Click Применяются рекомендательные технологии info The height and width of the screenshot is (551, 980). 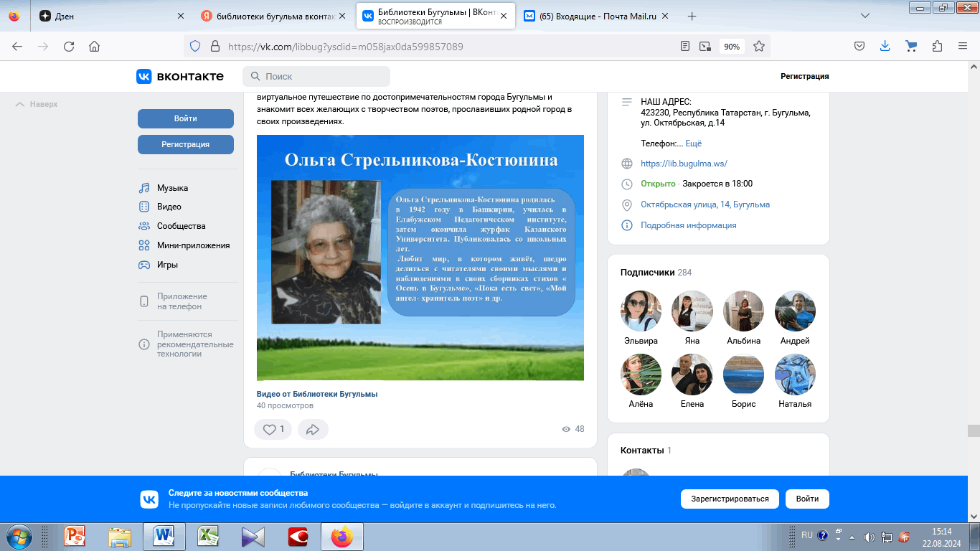point(186,344)
